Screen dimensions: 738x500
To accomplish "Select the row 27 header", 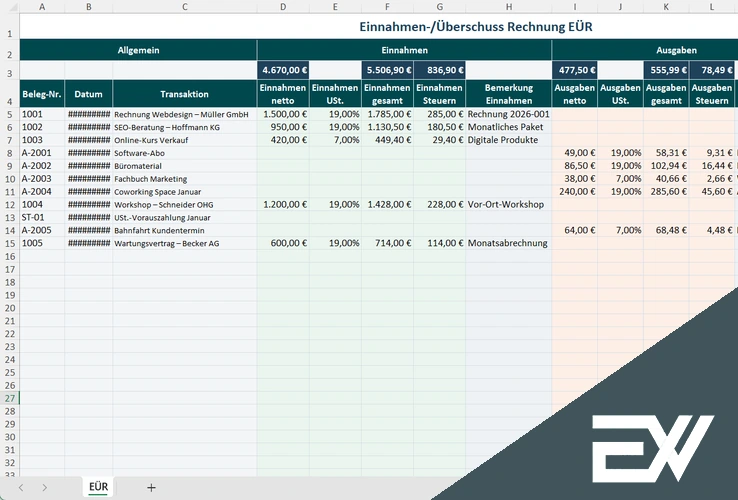I will point(9,398).
